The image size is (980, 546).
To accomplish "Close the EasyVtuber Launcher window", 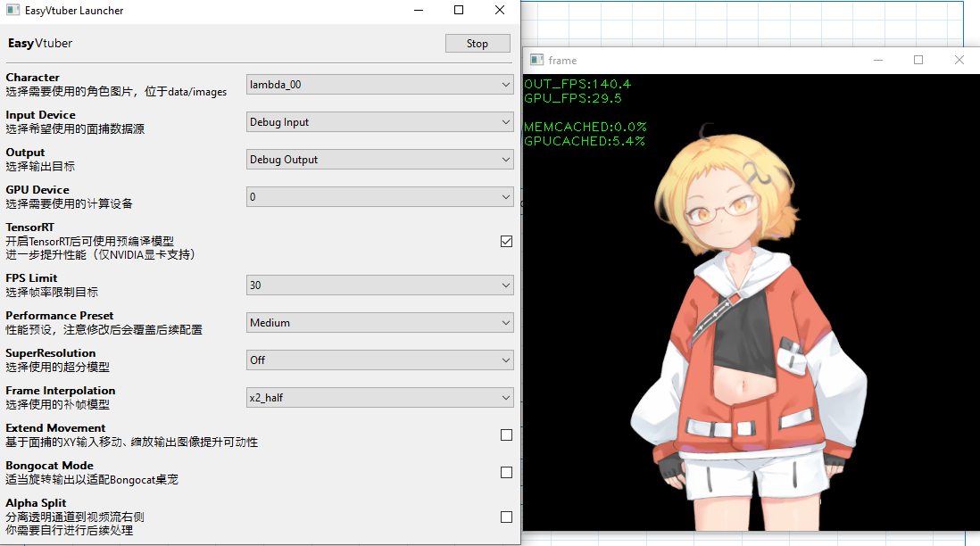I will pos(500,10).
